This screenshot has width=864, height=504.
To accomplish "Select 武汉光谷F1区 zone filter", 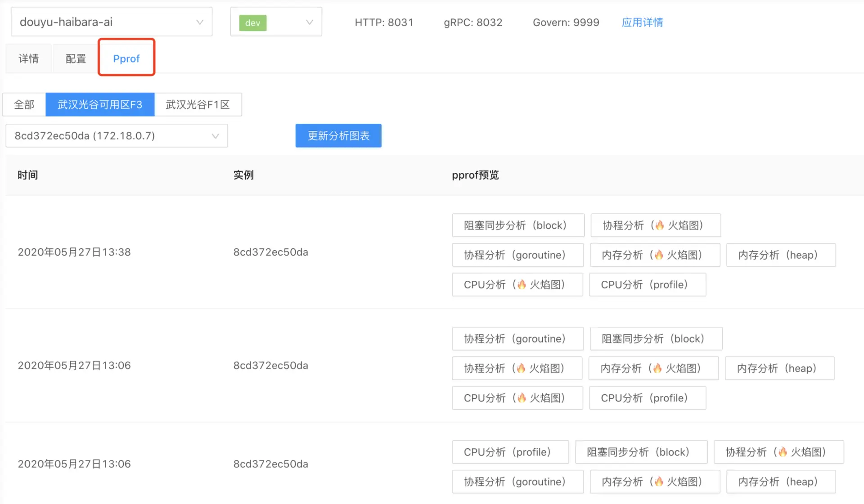I will 198,104.
